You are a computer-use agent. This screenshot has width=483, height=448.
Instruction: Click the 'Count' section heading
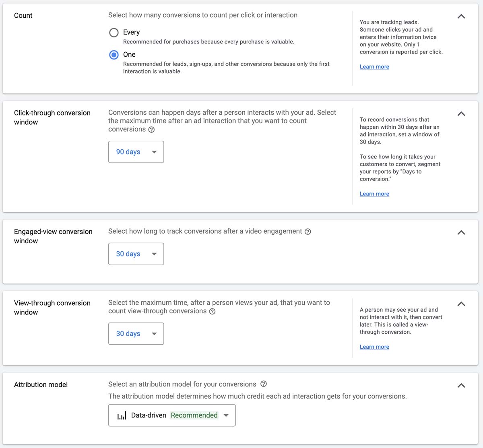click(x=23, y=15)
